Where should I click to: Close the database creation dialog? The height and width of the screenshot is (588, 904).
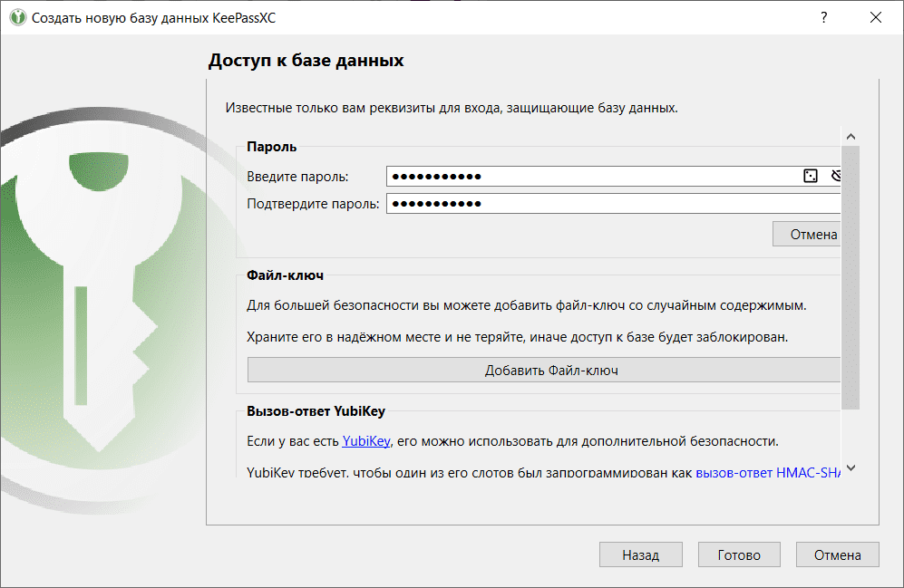[876, 17]
